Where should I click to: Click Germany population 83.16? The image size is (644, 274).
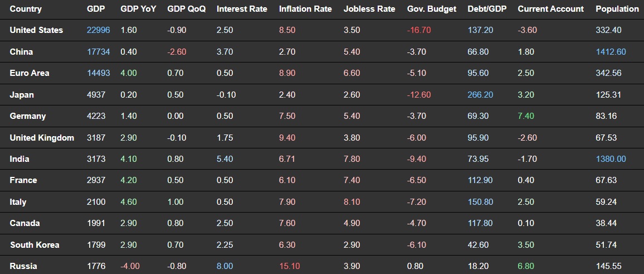[606, 116]
